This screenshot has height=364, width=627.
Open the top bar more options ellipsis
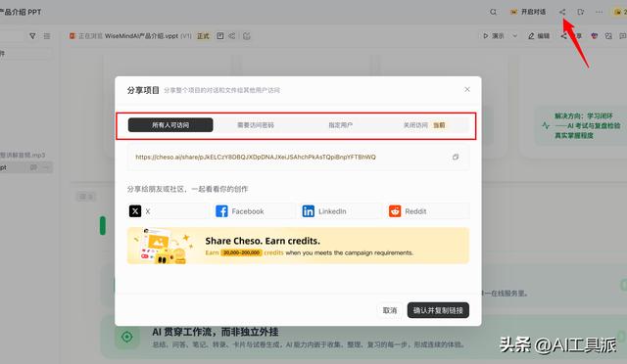click(x=599, y=12)
